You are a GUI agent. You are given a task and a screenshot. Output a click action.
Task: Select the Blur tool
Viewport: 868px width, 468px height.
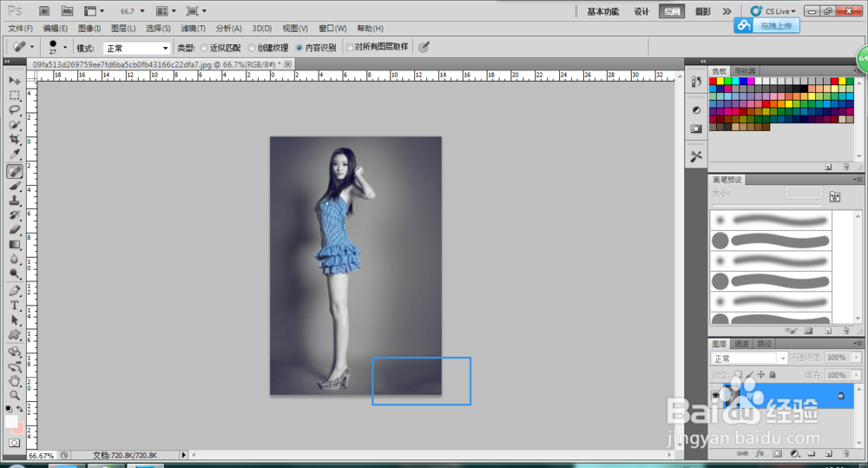[x=15, y=259]
